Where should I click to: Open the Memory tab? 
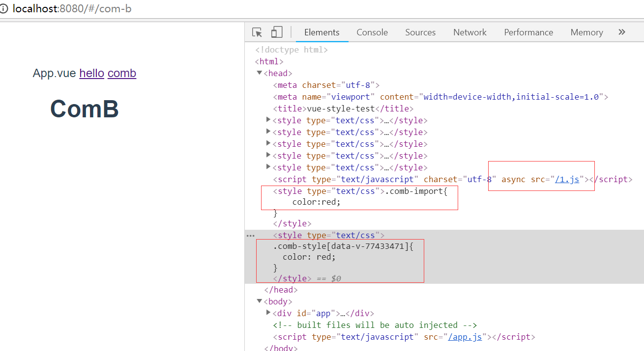pyautogui.click(x=586, y=32)
